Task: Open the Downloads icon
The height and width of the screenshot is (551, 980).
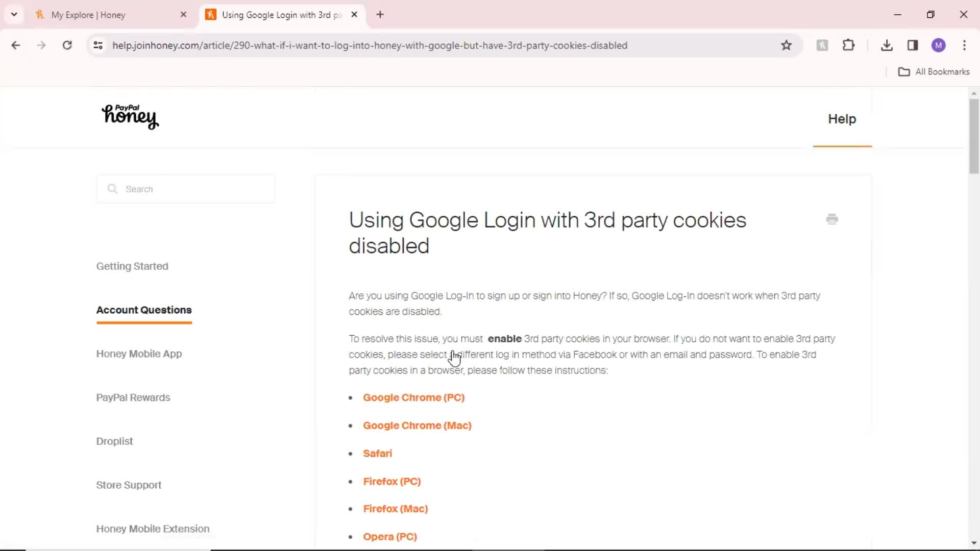Action: point(887,45)
